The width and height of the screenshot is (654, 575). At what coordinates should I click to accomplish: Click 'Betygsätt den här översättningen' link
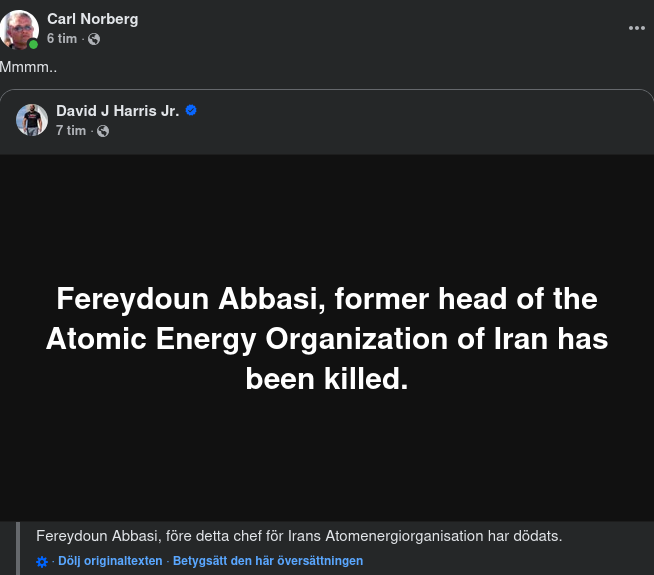pos(268,561)
